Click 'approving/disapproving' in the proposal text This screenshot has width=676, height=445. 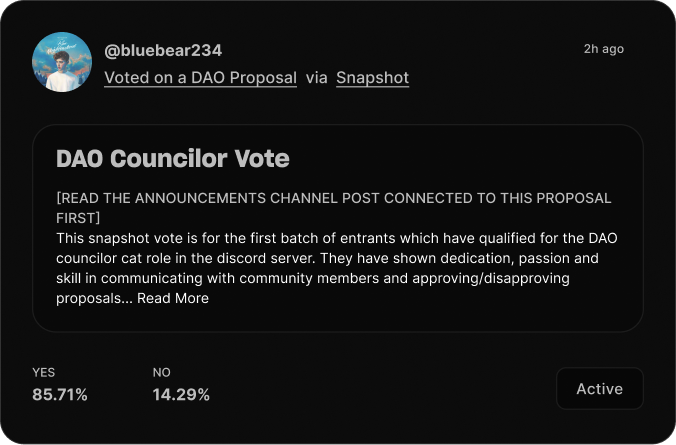pyautogui.click(x=491, y=278)
